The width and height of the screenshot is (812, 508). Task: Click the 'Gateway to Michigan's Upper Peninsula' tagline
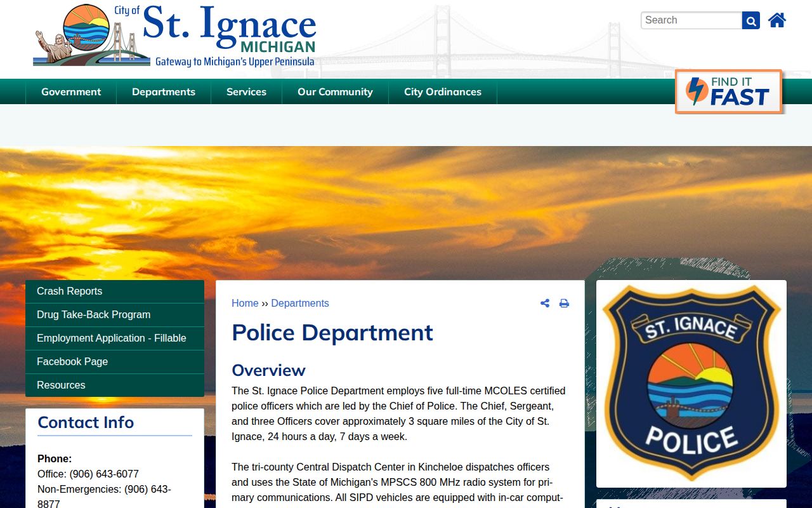click(x=235, y=62)
